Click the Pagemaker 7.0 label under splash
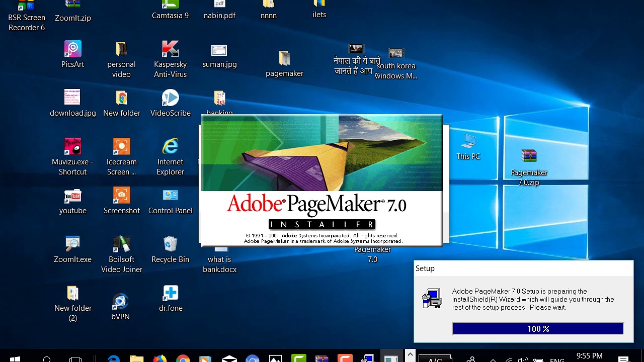Screen dimensions: 644x362 [372, 254]
